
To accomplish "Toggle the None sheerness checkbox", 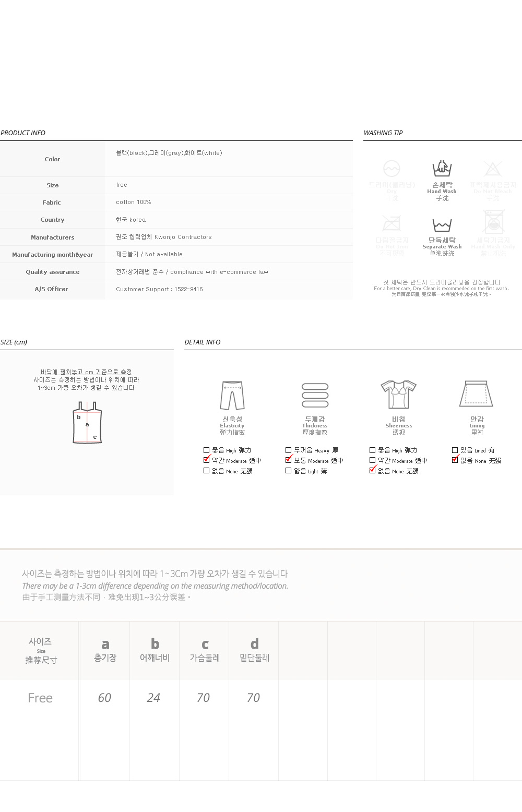I will pyautogui.click(x=372, y=471).
